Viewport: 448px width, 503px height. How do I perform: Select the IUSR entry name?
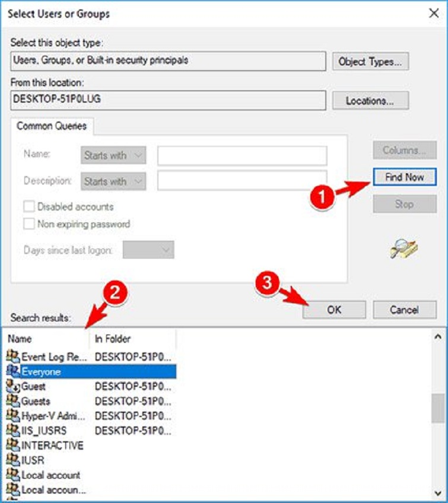point(33,460)
